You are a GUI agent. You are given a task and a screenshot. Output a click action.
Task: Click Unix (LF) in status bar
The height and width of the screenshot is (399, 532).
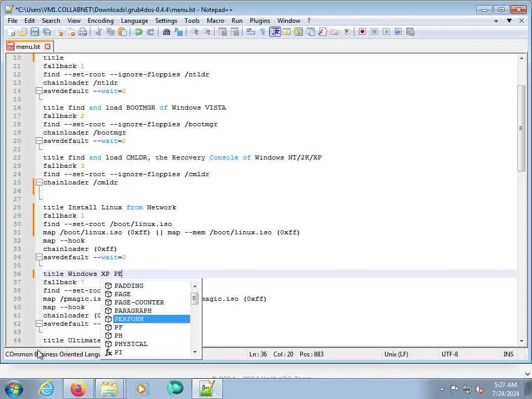click(396, 354)
